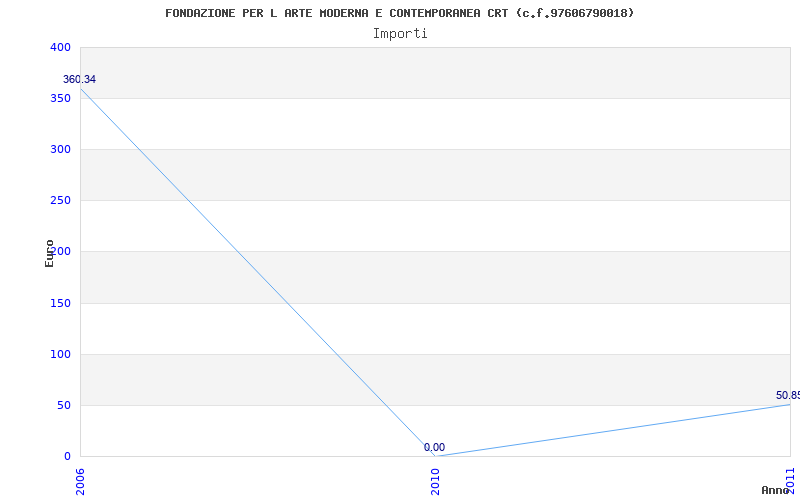The width and height of the screenshot is (800, 500).
Task: Click the 2010 x-axis year label
Action: (435, 482)
